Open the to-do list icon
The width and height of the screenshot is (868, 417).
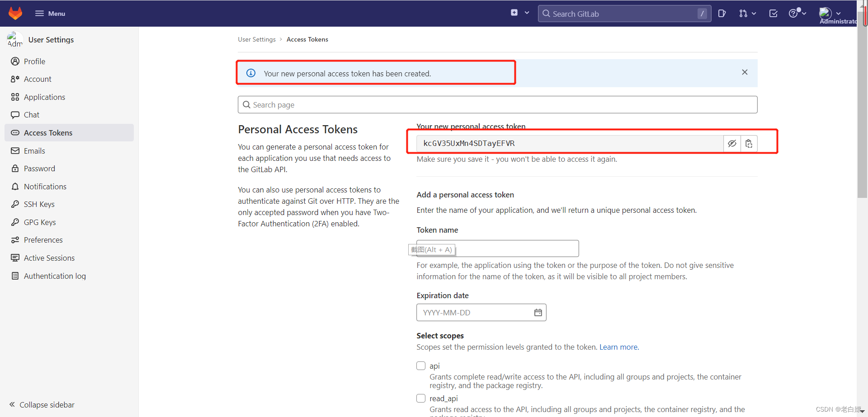point(774,14)
